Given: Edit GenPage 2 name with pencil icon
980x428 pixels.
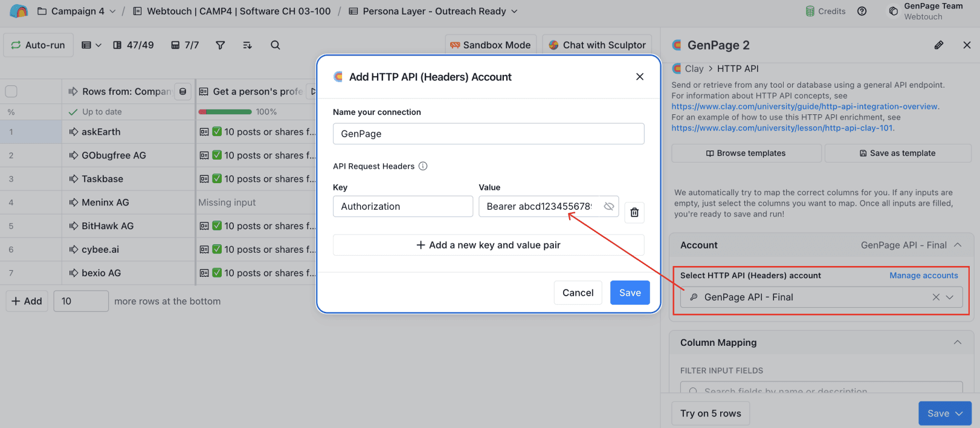Looking at the screenshot, I should 939,45.
